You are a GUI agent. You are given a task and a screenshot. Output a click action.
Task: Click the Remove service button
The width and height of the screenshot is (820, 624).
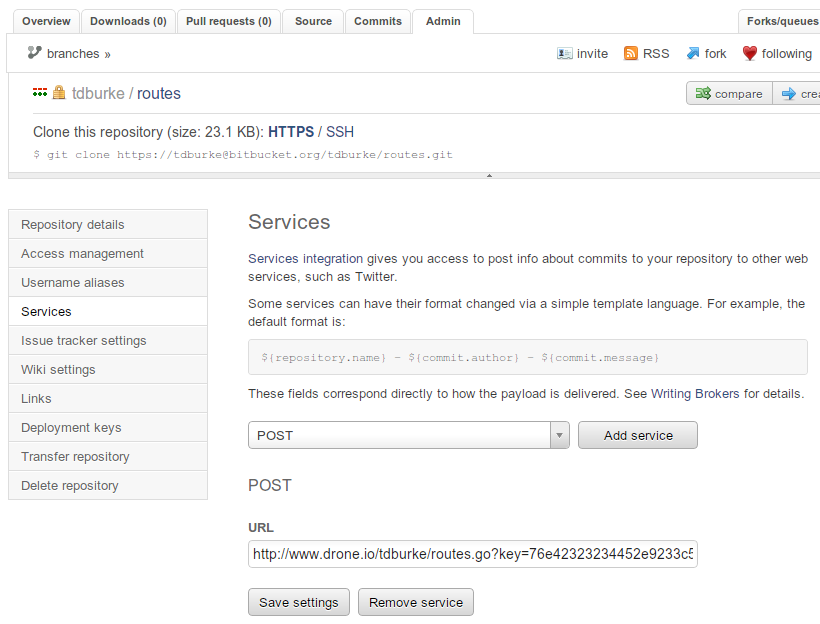[x=416, y=602]
